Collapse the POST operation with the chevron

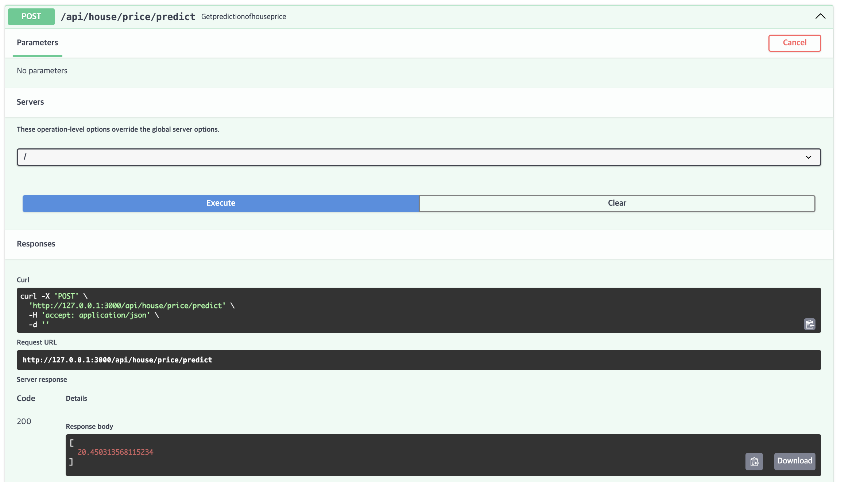pyautogui.click(x=820, y=16)
